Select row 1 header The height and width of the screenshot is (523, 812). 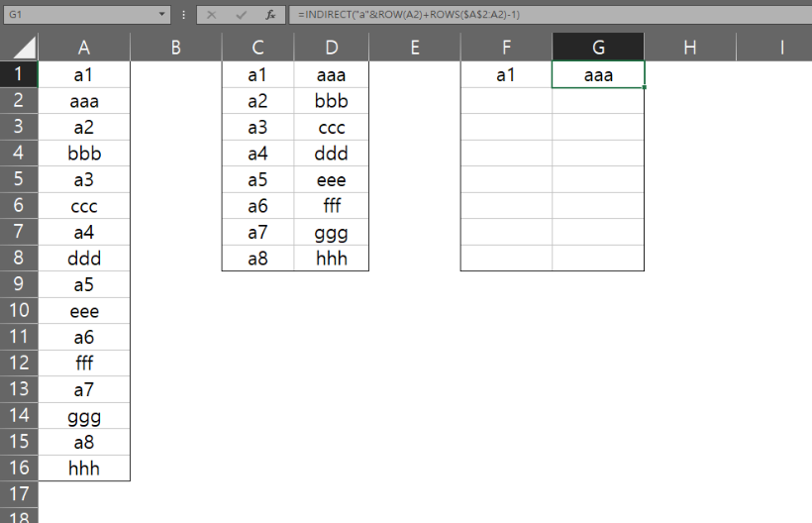[x=19, y=74]
